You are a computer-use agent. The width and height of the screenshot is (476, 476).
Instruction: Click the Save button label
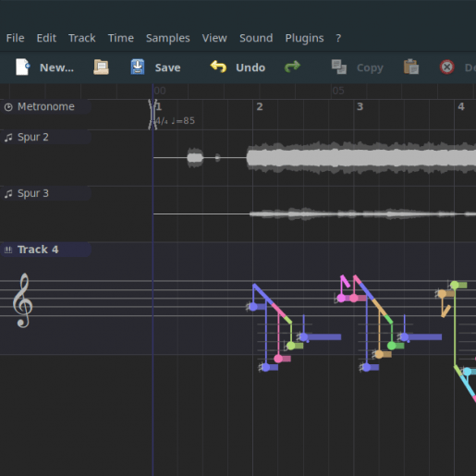167,67
